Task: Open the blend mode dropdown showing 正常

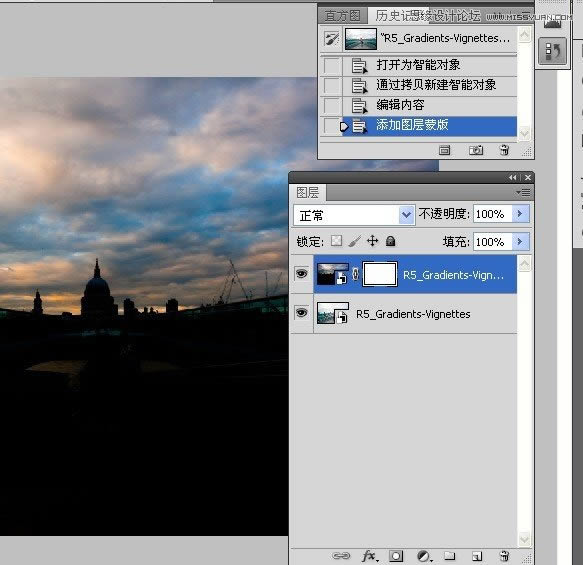Action: [x=354, y=215]
